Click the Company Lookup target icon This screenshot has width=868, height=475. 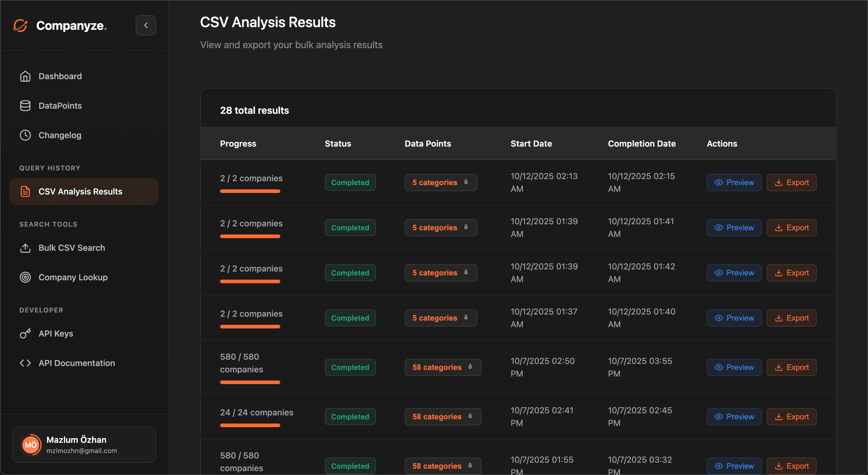25,277
